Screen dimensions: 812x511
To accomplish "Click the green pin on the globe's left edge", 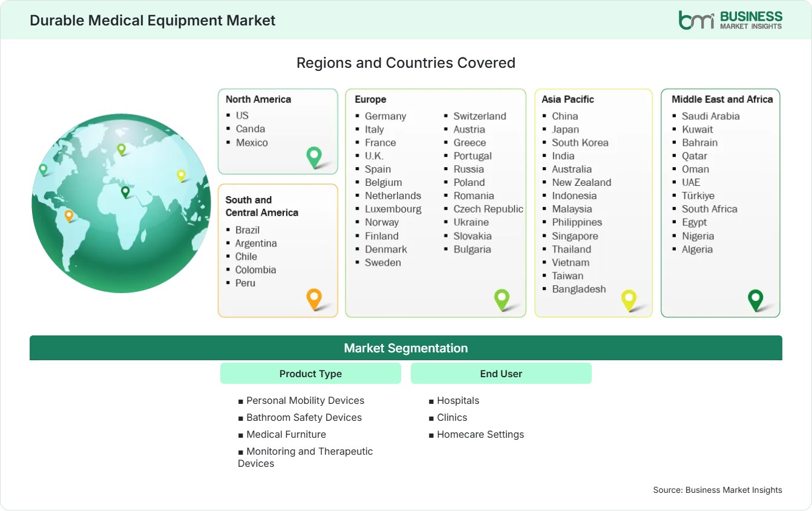I will (43, 170).
